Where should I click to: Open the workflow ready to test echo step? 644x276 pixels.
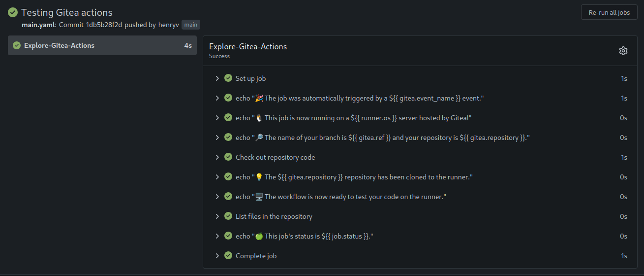pos(340,197)
